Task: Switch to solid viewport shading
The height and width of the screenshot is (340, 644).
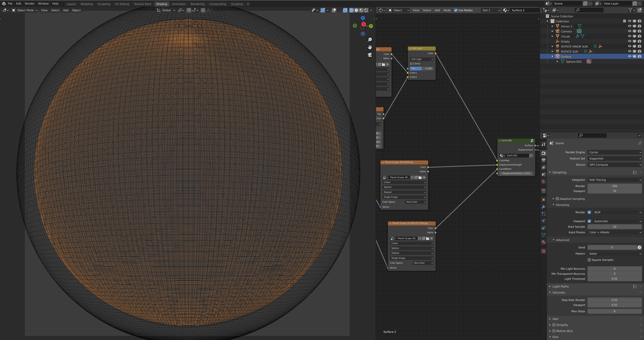Action: click(x=356, y=10)
